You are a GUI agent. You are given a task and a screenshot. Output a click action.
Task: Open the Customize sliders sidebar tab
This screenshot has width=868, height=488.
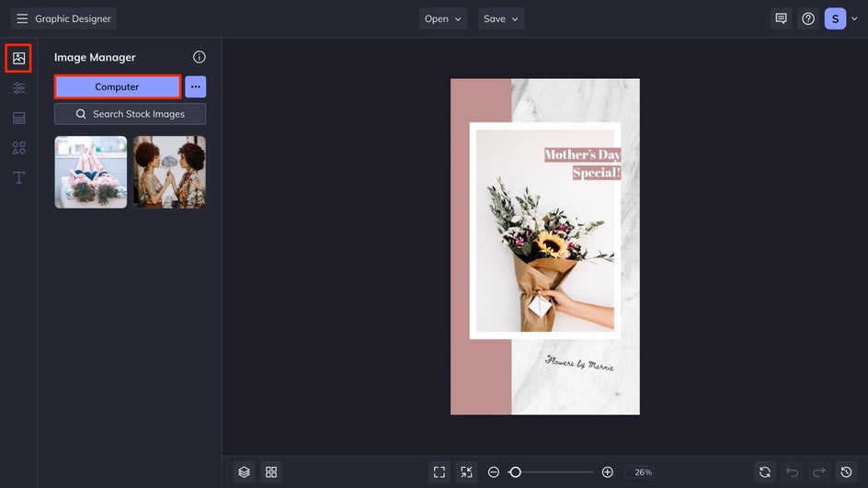coord(18,88)
